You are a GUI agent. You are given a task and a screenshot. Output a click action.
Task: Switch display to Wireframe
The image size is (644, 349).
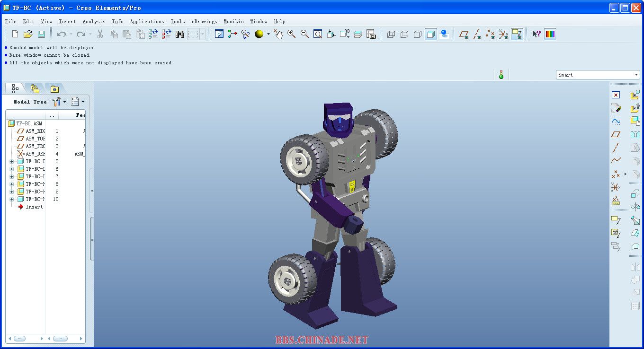tap(391, 34)
